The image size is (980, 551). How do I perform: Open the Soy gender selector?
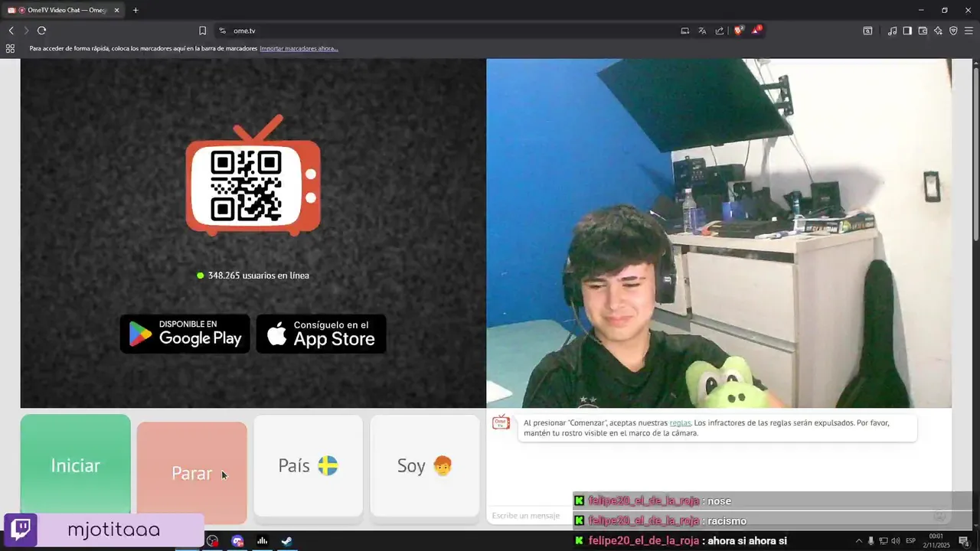click(425, 465)
